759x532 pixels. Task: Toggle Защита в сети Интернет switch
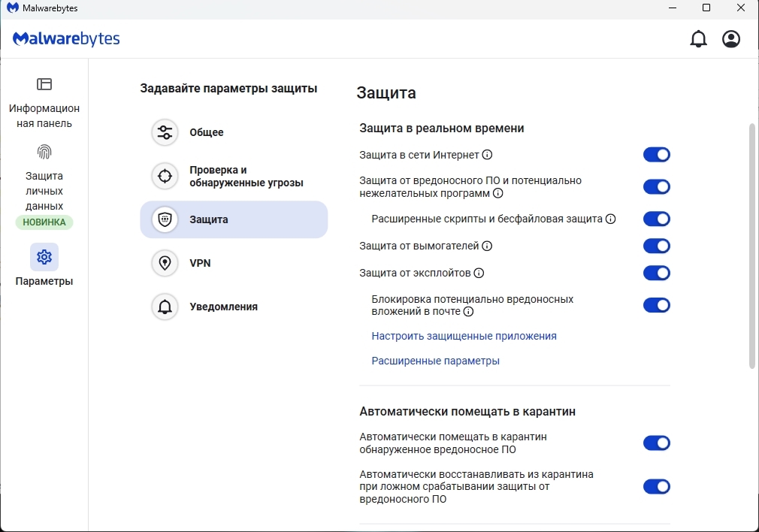(656, 155)
